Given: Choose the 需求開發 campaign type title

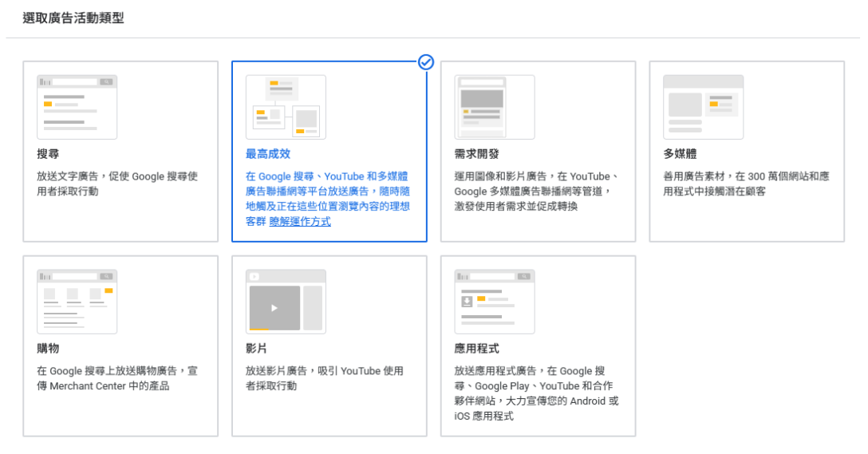Looking at the screenshot, I should click(x=476, y=154).
